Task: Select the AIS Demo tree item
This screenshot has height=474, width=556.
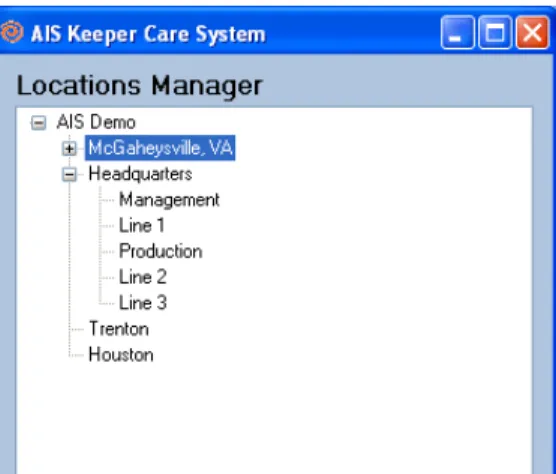Action: point(96,122)
